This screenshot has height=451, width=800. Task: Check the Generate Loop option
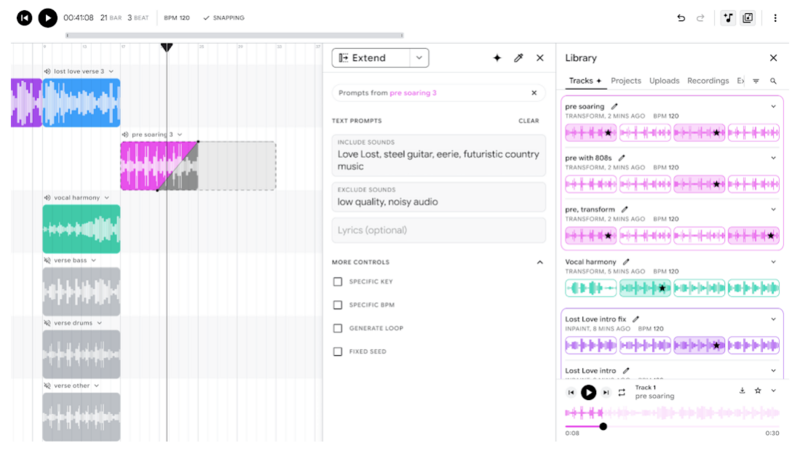tap(338, 328)
